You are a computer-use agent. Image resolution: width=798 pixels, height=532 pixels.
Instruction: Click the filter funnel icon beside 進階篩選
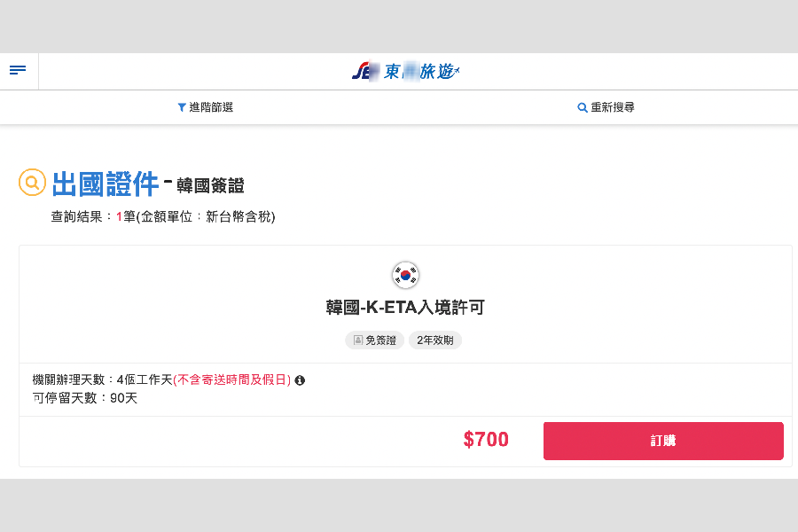[x=180, y=107]
